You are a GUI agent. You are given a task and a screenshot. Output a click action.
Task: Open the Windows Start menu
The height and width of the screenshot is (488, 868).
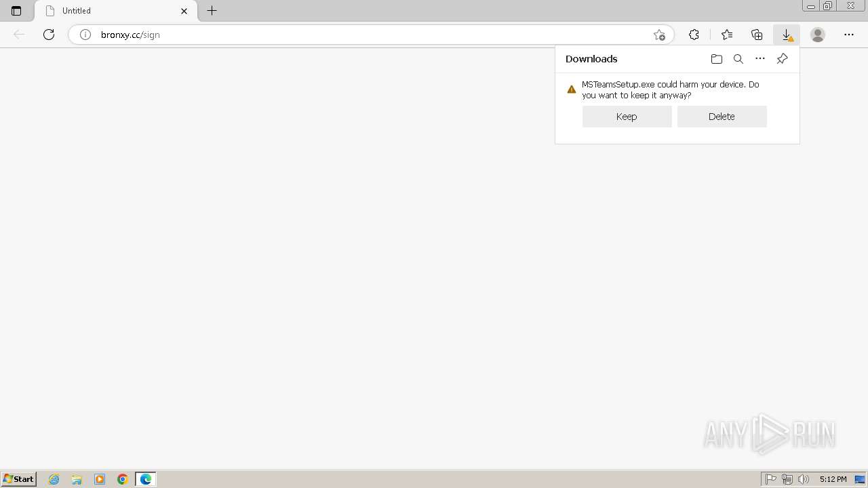[x=19, y=479]
